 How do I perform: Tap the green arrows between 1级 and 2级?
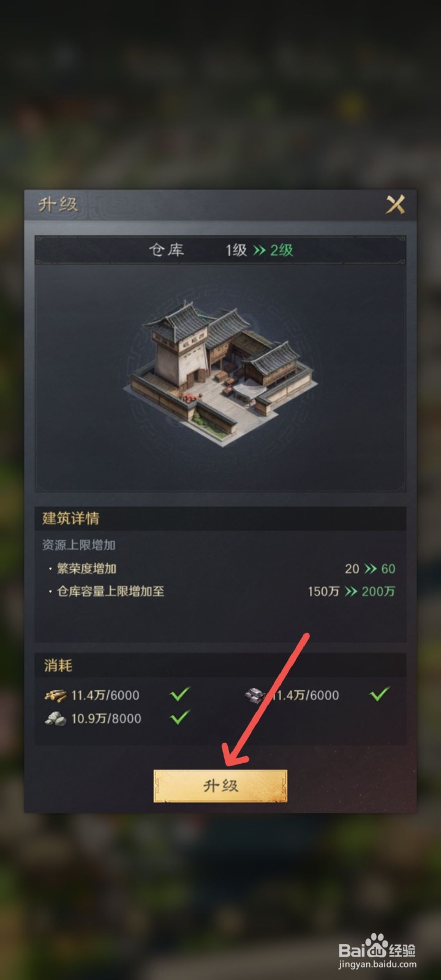[x=259, y=250]
